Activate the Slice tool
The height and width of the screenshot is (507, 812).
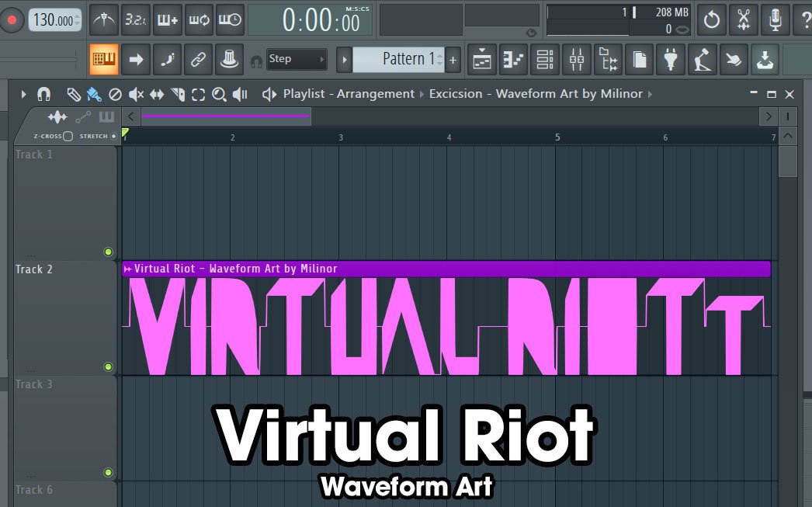click(x=176, y=94)
